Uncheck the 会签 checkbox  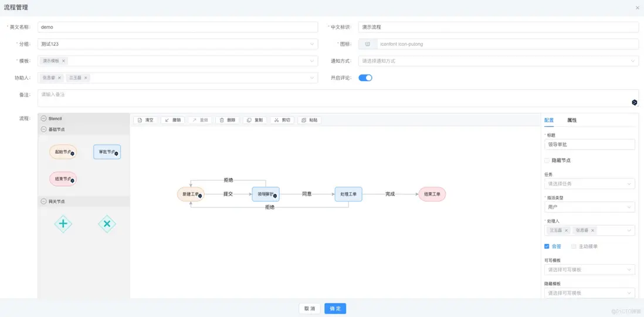(547, 247)
